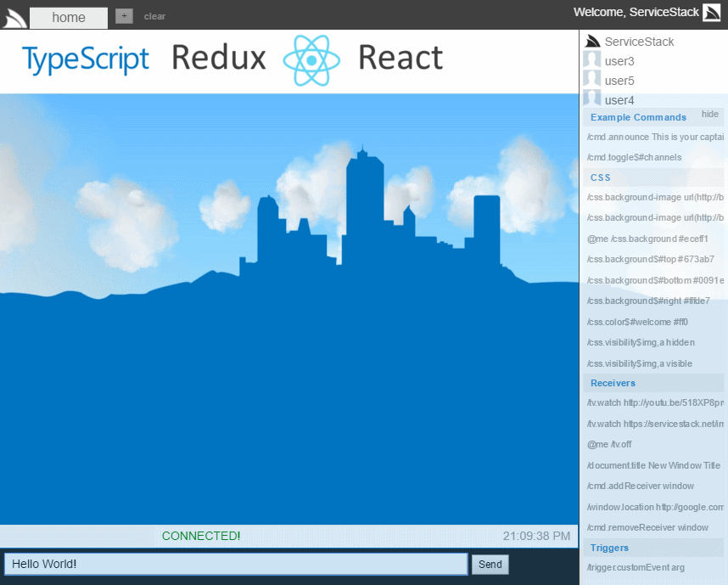The image size is (728, 585).
Task: Choose the first /css.background-image url command
Action: click(655, 197)
